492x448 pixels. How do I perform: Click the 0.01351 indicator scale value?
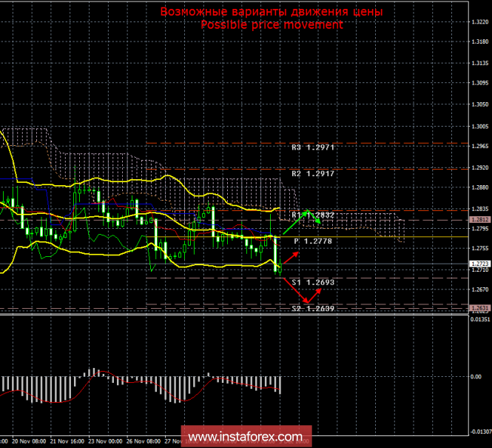pos(481,320)
